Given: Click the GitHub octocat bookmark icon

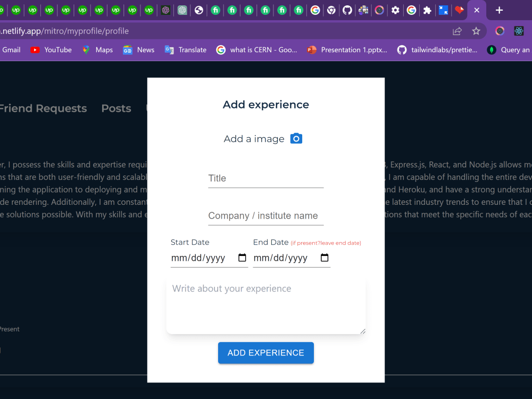Looking at the screenshot, I should (x=402, y=50).
